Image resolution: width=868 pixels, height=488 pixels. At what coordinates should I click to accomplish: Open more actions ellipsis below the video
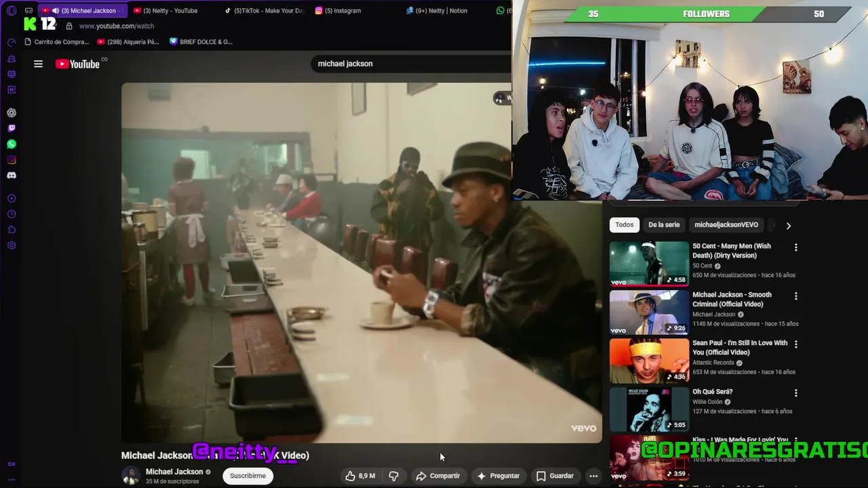[593, 476]
